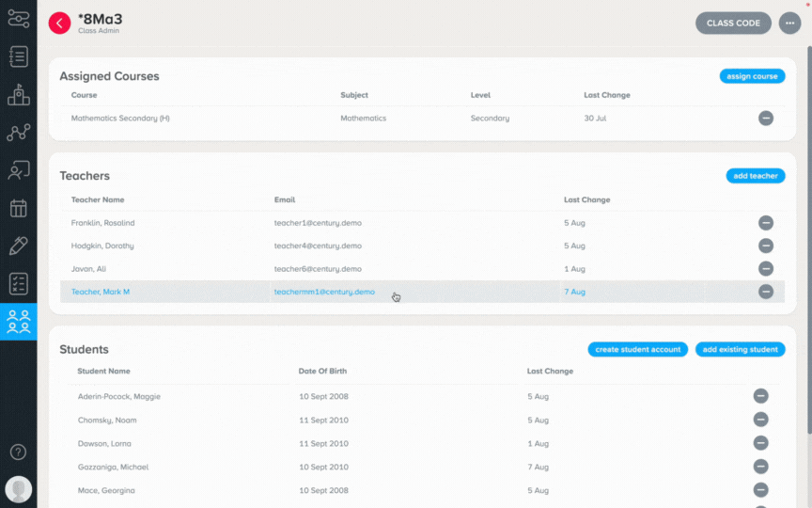The height and width of the screenshot is (508, 812).
Task: Remove student Dawson, Lorna
Action: pyautogui.click(x=760, y=443)
